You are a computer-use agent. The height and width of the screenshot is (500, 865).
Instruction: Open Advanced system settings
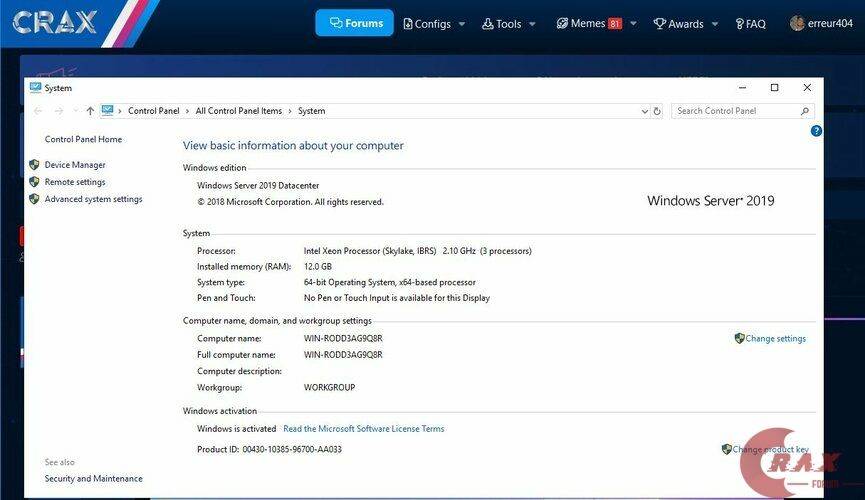coord(93,199)
